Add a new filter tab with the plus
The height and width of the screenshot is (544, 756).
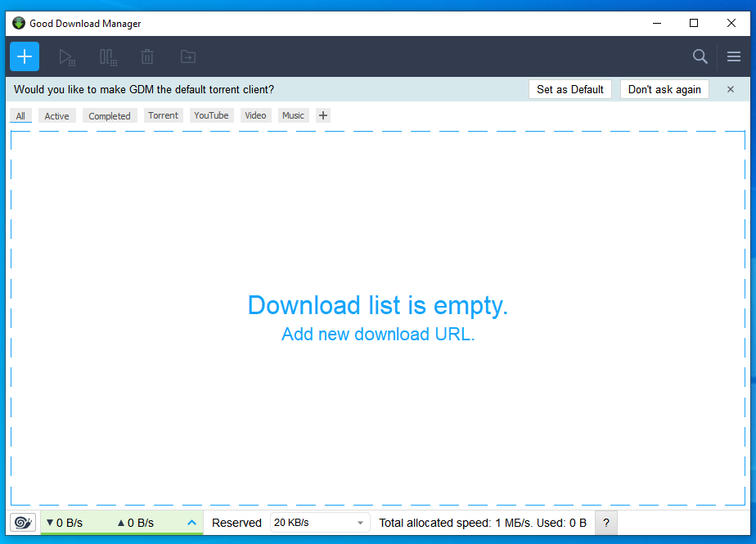click(322, 115)
